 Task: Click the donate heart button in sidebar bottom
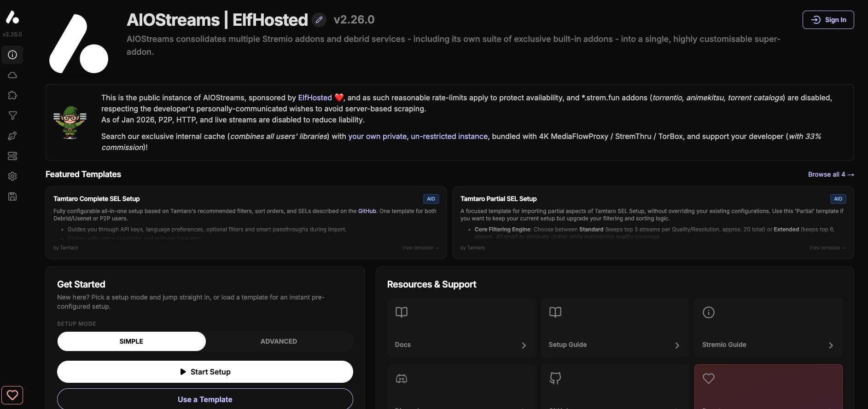(12, 395)
